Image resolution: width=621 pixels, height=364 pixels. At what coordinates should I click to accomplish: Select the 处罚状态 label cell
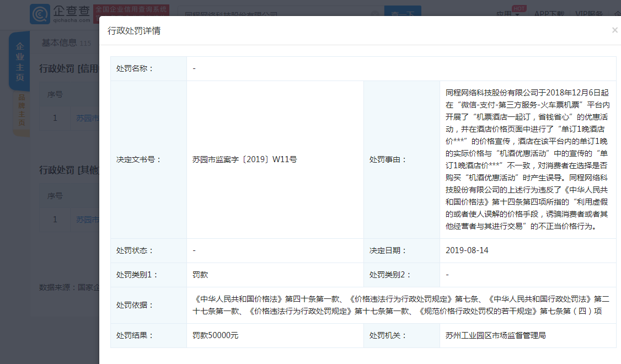(x=148, y=251)
